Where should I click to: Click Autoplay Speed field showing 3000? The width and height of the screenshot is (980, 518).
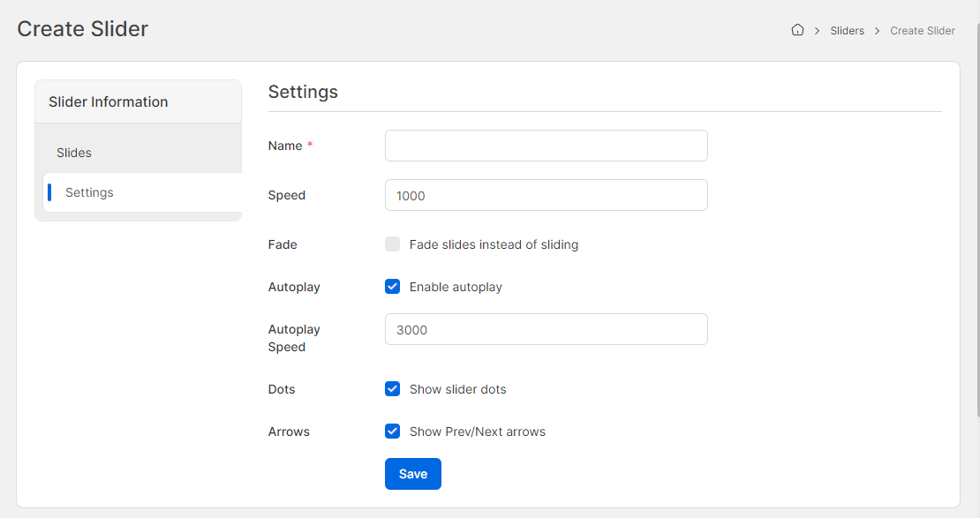pyautogui.click(x=547, y=329)
